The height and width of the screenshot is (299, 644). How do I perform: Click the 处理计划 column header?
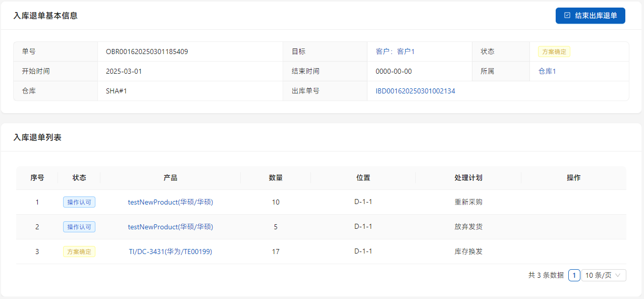point(468,178)
